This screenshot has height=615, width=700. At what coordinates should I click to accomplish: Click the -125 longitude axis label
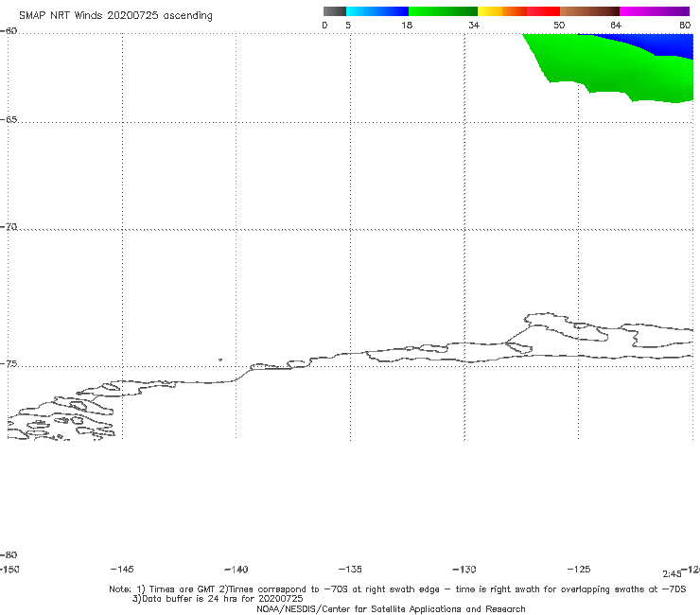pos(579,570)
